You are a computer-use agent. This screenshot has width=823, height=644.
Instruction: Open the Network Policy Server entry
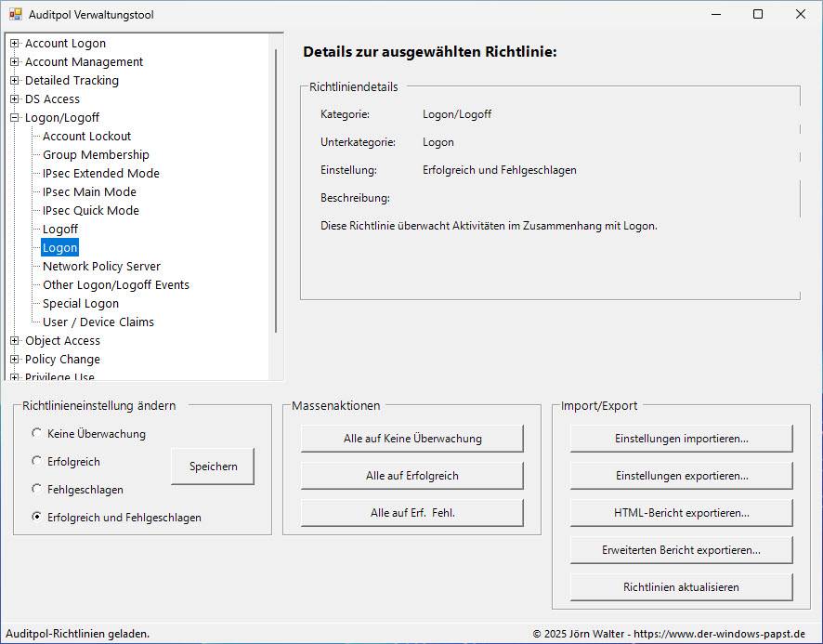coord(101,267)
